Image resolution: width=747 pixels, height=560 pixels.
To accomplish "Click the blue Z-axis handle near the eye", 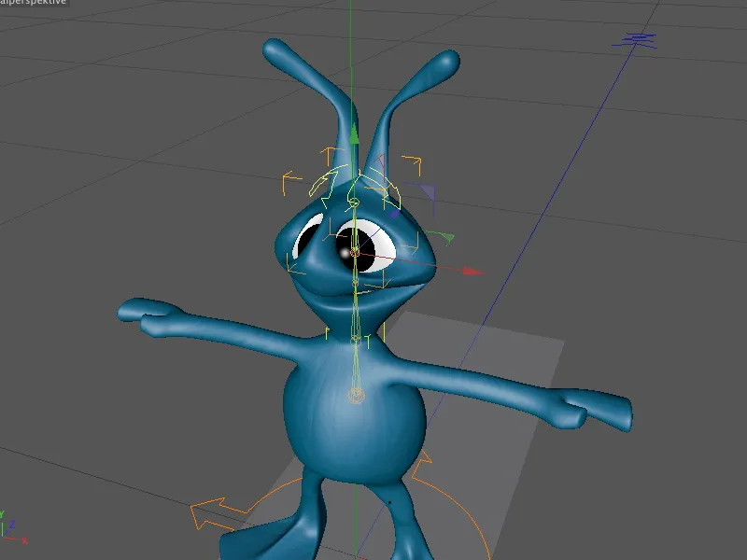I will tap(394, 215).
